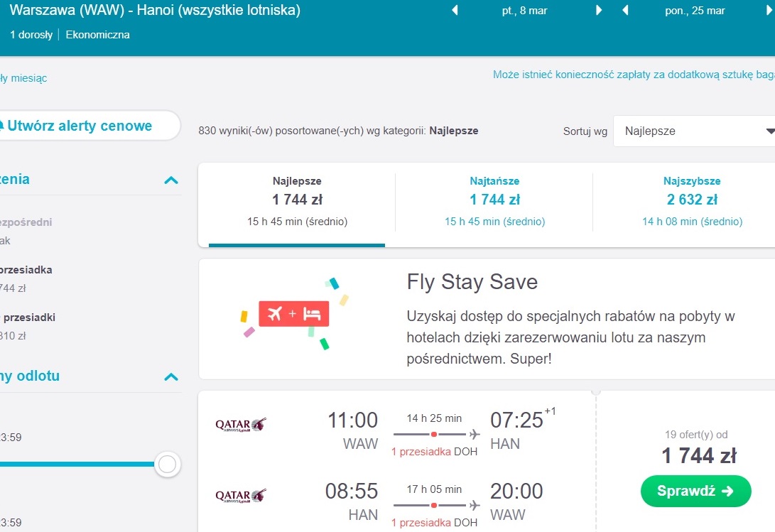Click the Qatar Airways logo on outbound flight
The width and height of the screenshot is (775, 532).
[241, 425]
